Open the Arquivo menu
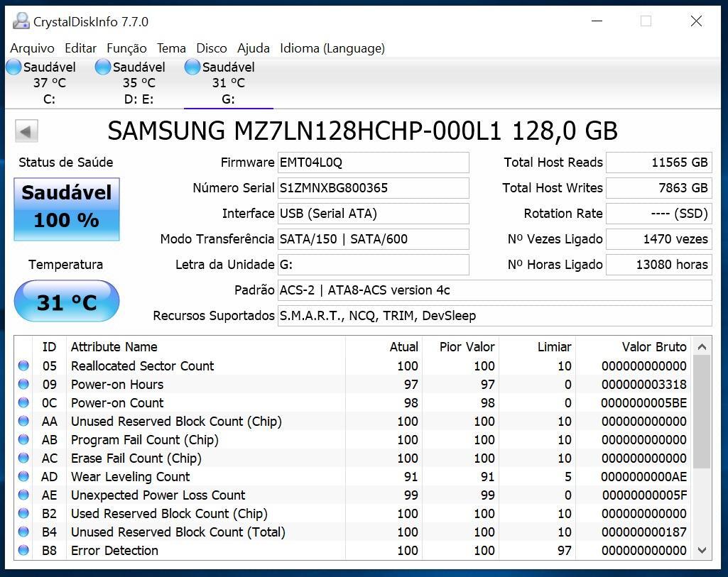This screenshot has width=728, height=577. pyautogui.click(x=33, y=48)
